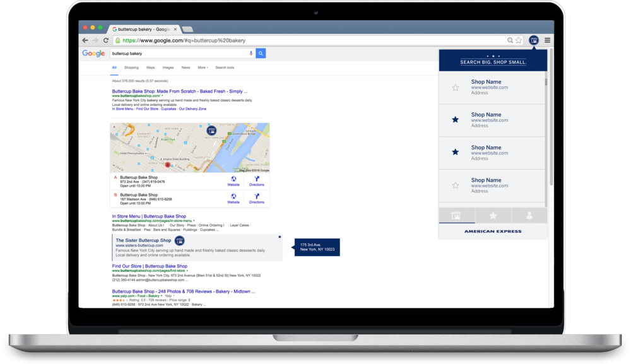Click the 175 3rd Ave. address tooltip
The width and height of the screenshot is (631, 364).
(317, 247)
